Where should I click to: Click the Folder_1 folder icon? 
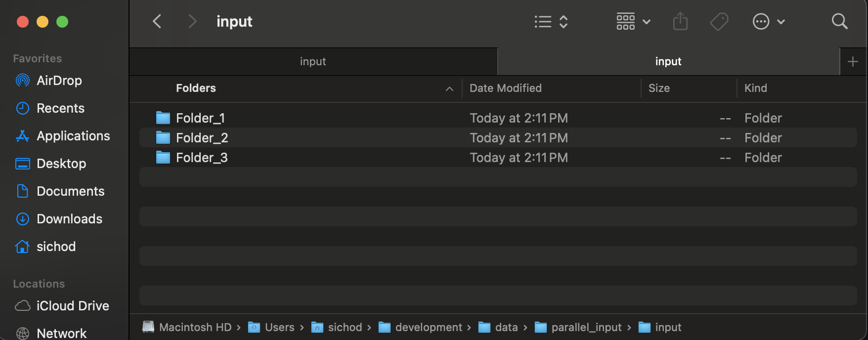click(x=163, y=118)
